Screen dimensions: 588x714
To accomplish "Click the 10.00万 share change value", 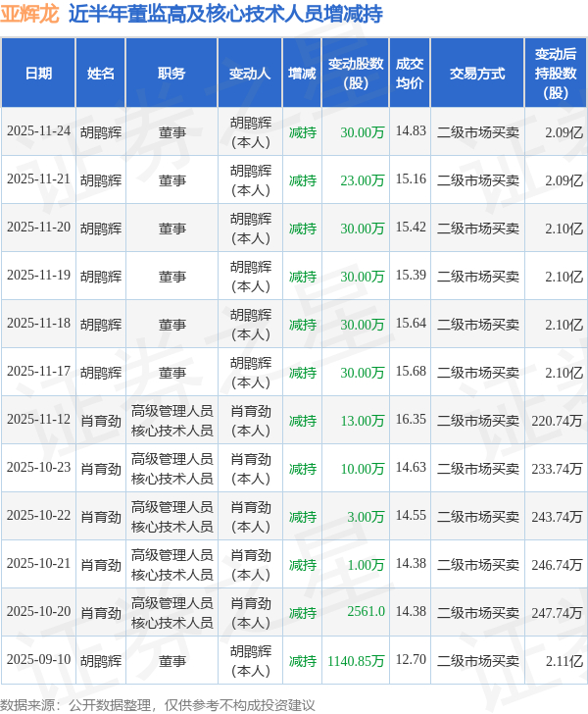I will 363,469.
